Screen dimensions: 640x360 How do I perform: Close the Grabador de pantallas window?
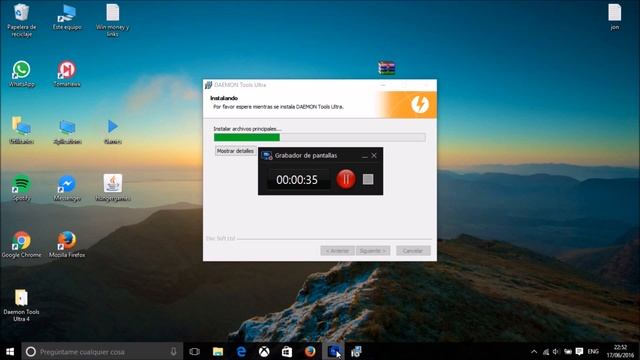(x=374, y=156)
